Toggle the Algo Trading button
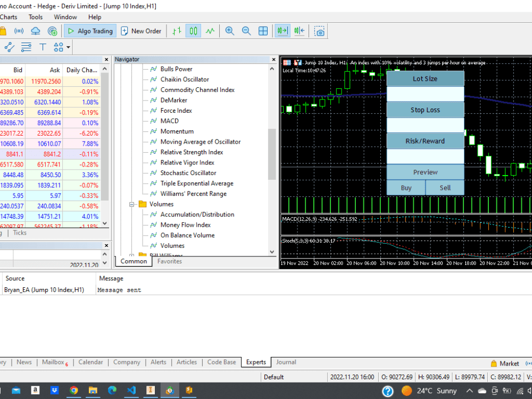The image size is (532, 399). pos(90,31)
